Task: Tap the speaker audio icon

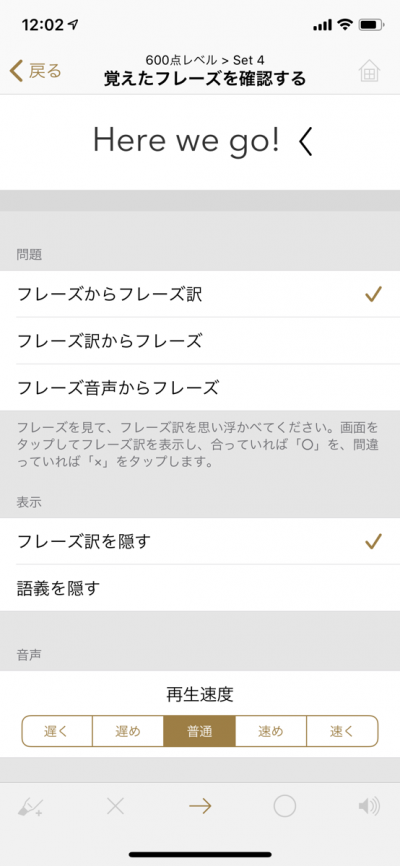Action: pos(369,807)
